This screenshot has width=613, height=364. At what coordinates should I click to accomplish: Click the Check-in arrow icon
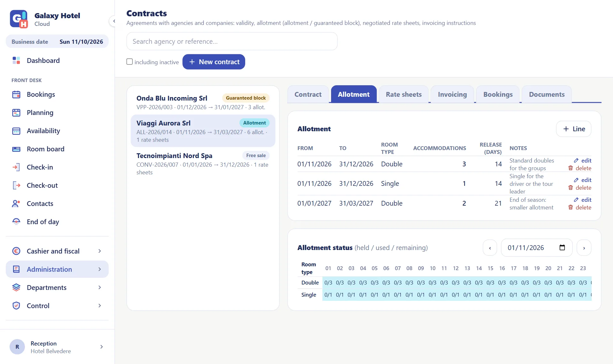coord(16,167)
